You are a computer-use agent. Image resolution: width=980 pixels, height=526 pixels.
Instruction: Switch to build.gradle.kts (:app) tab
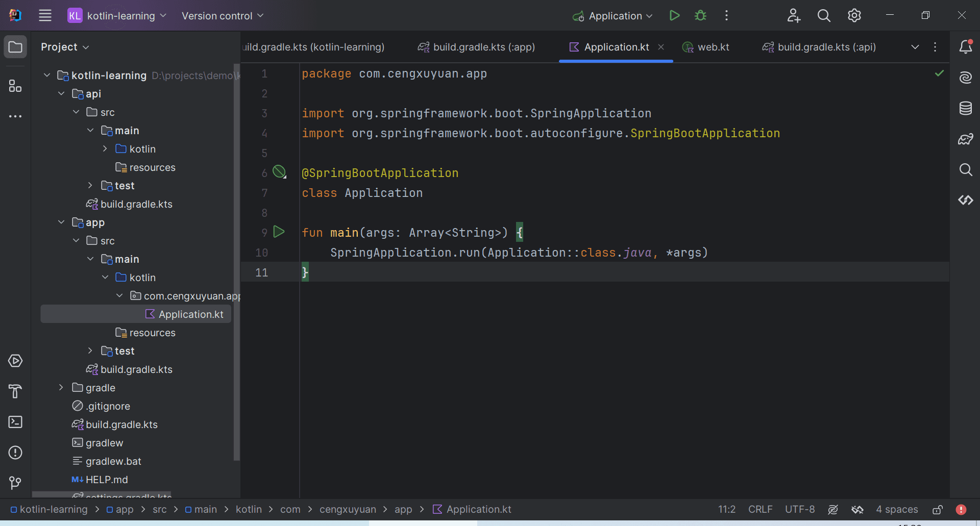[476, 47]
